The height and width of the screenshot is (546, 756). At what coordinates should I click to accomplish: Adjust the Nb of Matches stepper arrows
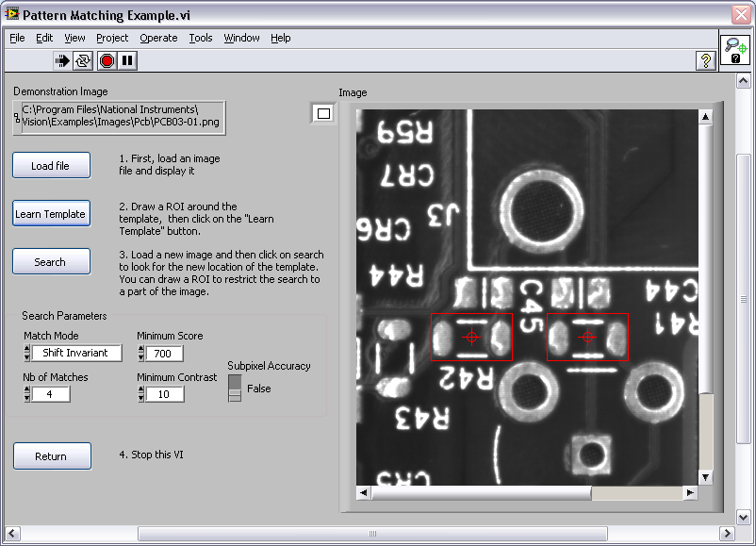point(28,394)
